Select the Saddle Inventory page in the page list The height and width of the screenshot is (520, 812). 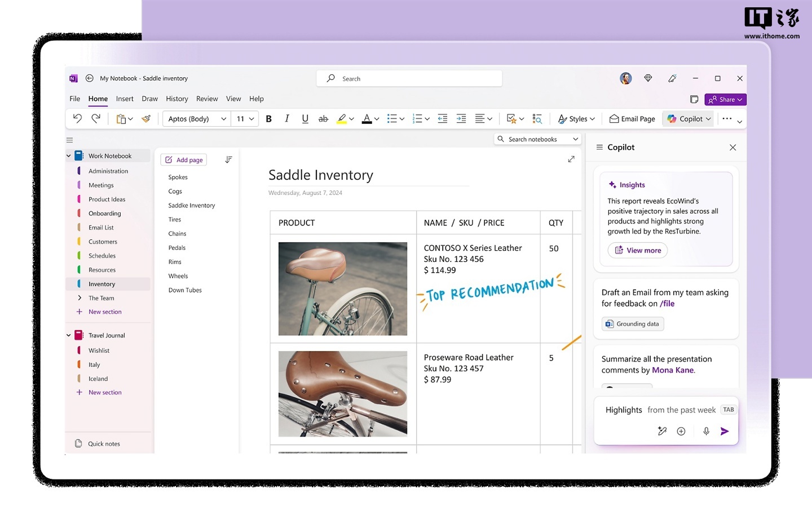tap(191, 205)
